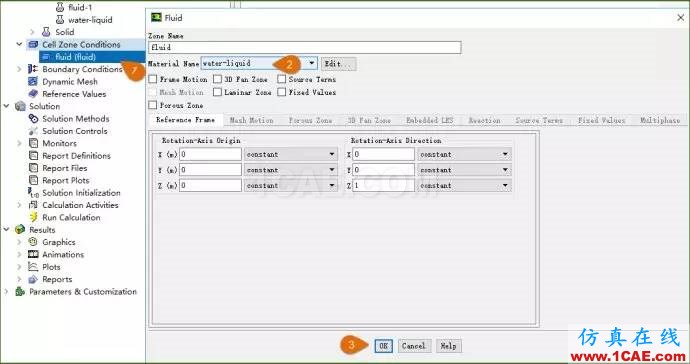Screen dimensions: 690x364
Task: Tick the Porous Zone checkbox
Action: point(153,105)
